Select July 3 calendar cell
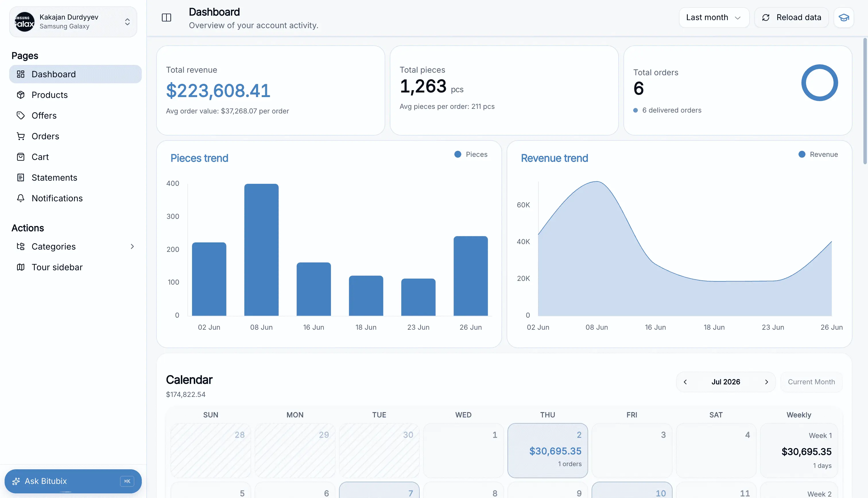 [632, 450]
